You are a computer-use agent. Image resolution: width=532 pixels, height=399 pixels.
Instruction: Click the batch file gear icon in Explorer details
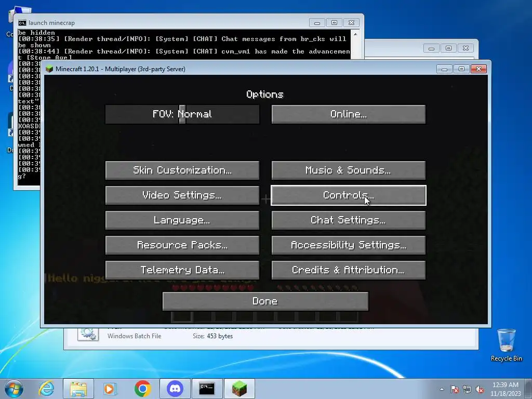88,334
